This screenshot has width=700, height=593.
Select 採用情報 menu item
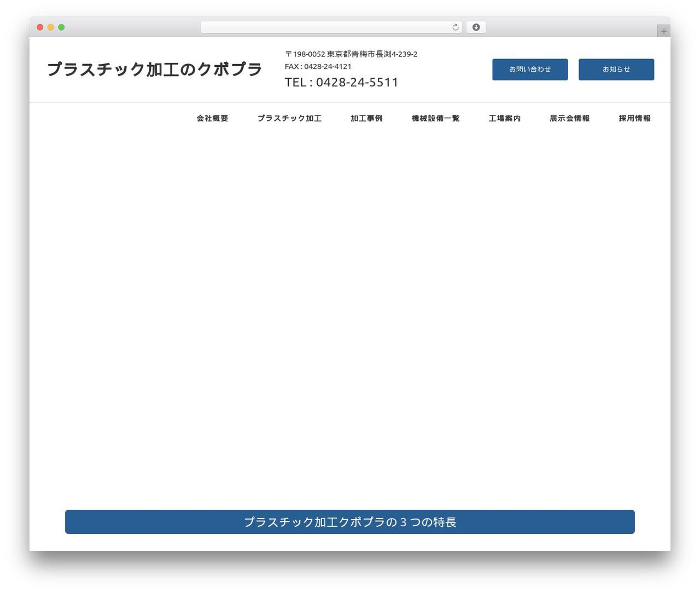coord(634,118)
